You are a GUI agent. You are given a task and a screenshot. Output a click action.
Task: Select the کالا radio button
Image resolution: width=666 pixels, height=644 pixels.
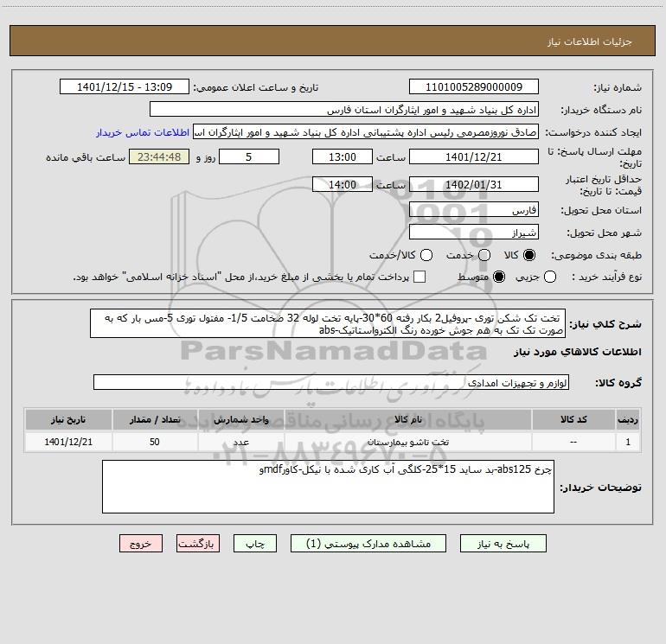[x=529, y=255]
